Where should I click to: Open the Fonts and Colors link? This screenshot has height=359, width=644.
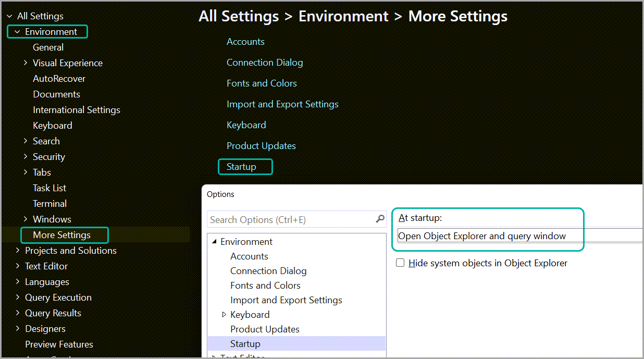[262, 83]
